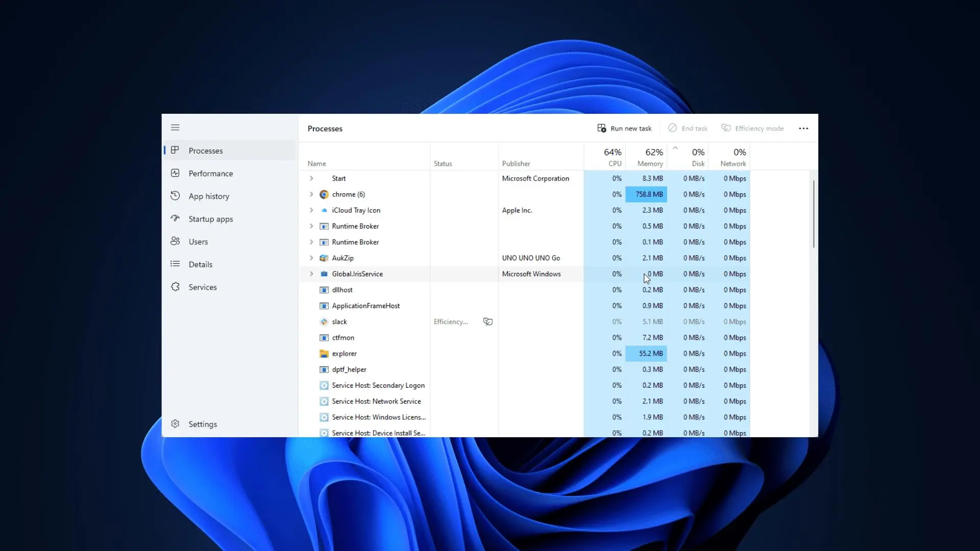Select the dllhost process row
This screenshot has height=551, width=980.
pos(524,290)
